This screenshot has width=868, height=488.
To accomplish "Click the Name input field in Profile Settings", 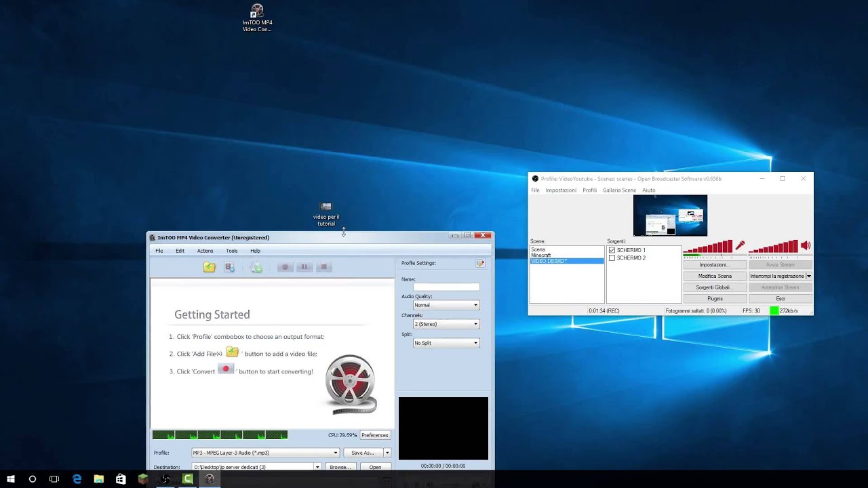I will (446, 287).
